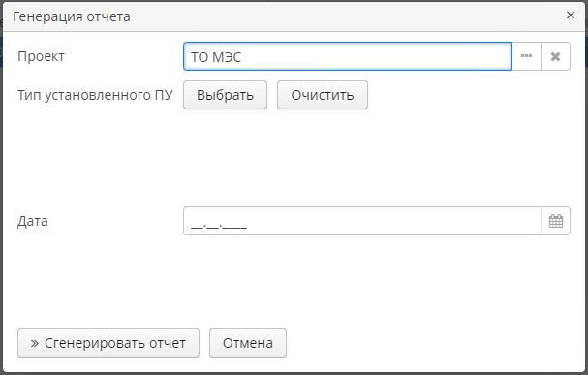Click the day part of the date mask
The height and width of the screenshot is (375, 588).
pos(197,226)
